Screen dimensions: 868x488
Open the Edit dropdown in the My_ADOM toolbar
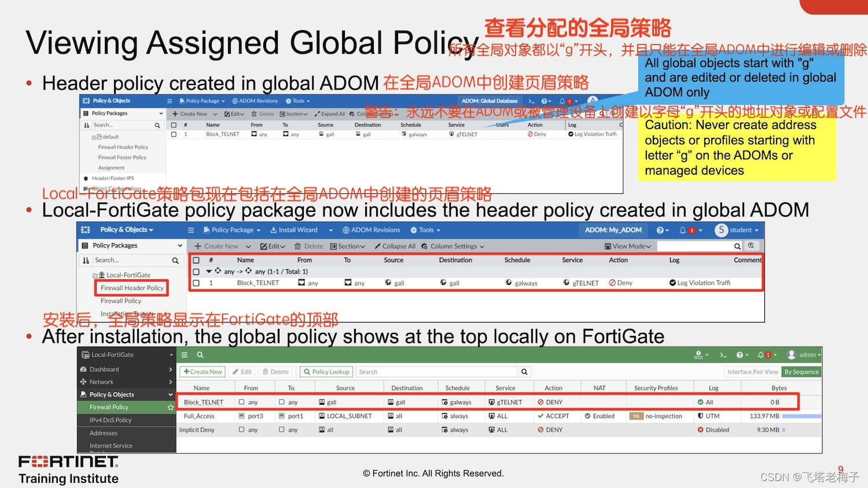[x=273, y=246]
